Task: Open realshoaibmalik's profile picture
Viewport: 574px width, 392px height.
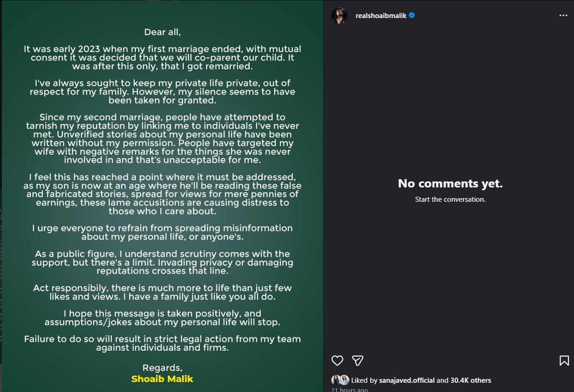Action: [x=339, y=16]
